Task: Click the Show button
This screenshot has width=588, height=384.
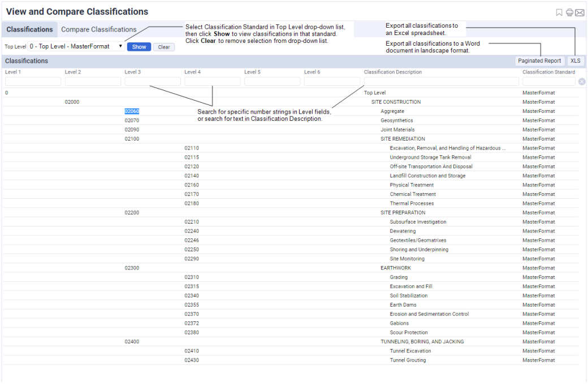Action: (139, 47)
